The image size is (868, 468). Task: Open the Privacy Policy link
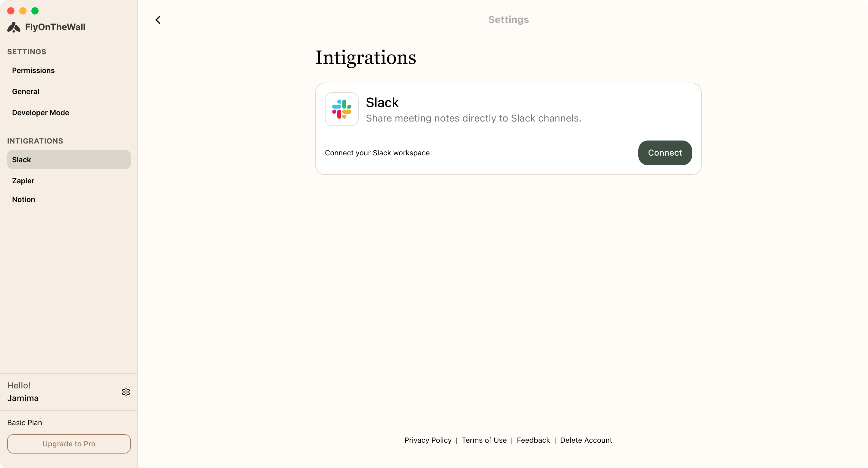tap(428, 440)
